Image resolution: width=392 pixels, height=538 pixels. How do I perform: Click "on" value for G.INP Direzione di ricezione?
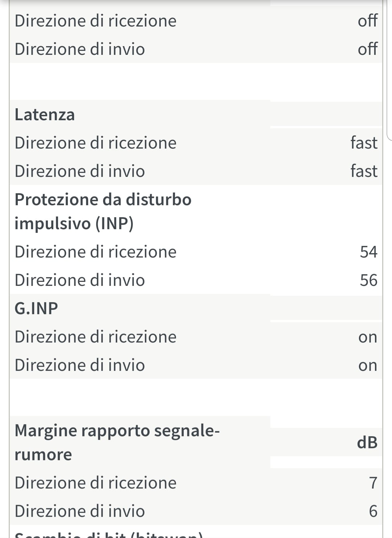[x=368, y=337]
